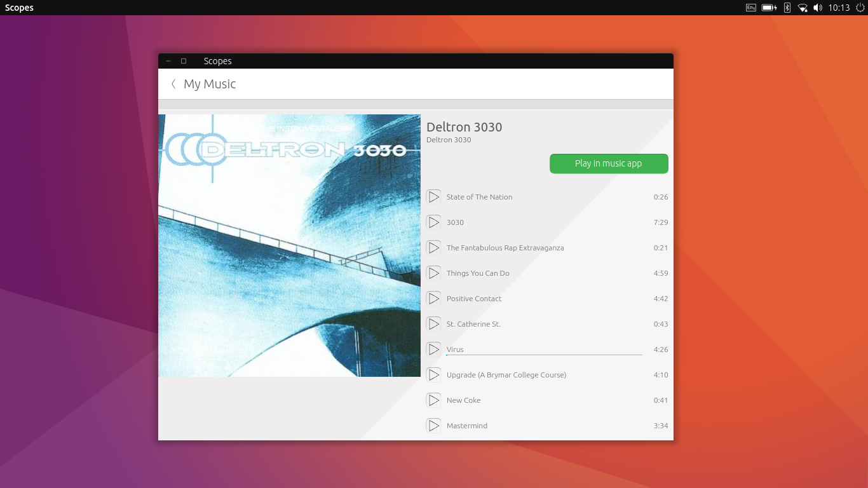Click the New Coke track title

click(463, 400)
